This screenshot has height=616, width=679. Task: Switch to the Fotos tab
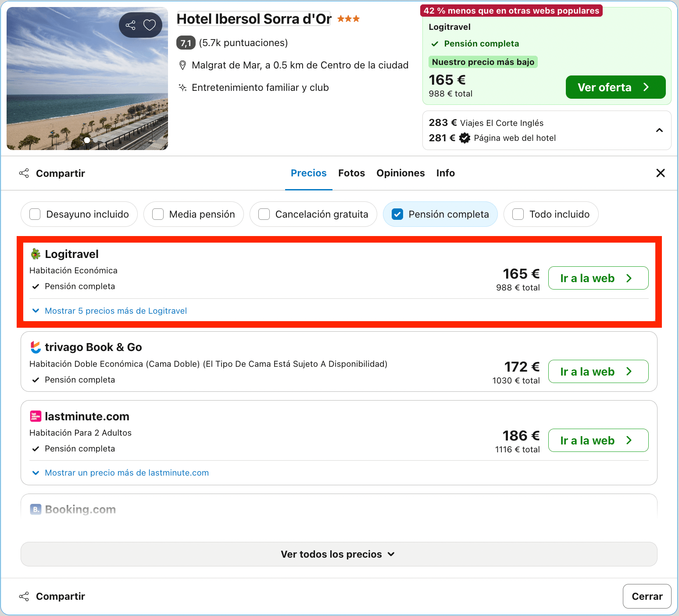tap(351, 173)
